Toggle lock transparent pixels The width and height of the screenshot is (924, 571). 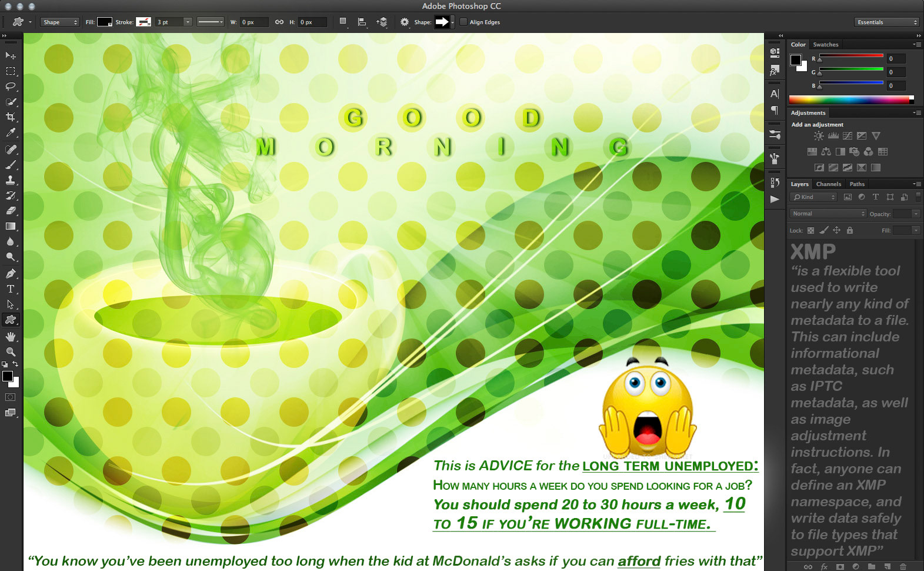pos(810,230)
